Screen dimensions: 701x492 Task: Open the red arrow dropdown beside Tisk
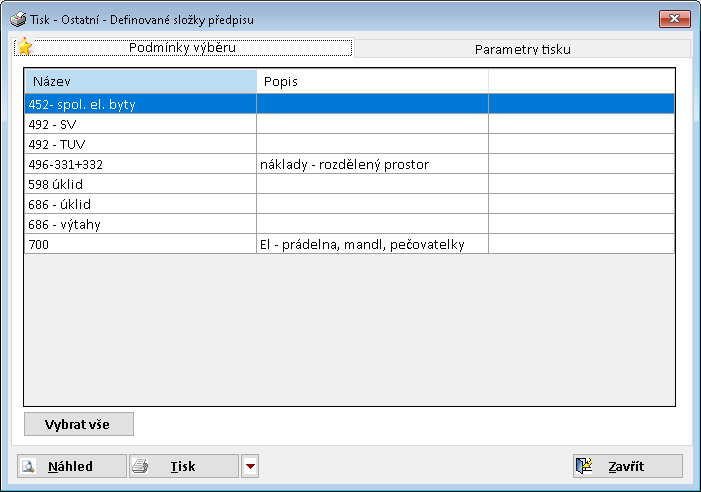[250, 466]
